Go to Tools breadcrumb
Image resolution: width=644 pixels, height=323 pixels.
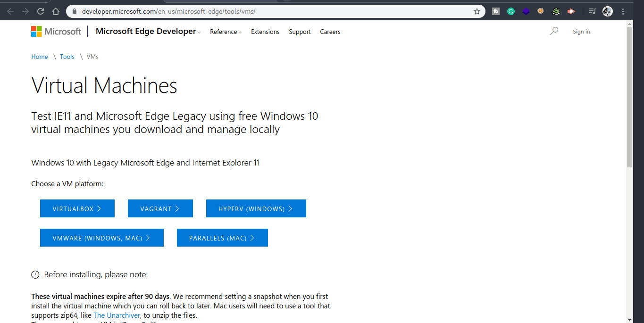(67, 57)
